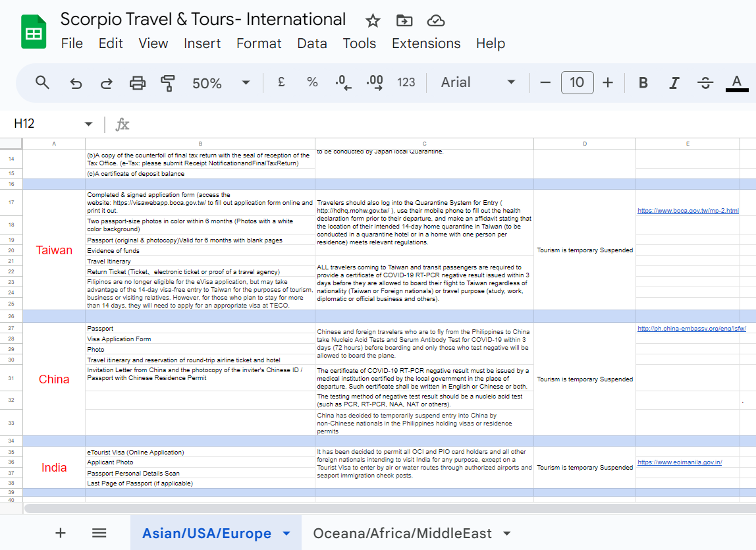Click 'eTourist Visa (Online Application)' cell
Viewport: 756px width, 550px height.
coord(200,452)
